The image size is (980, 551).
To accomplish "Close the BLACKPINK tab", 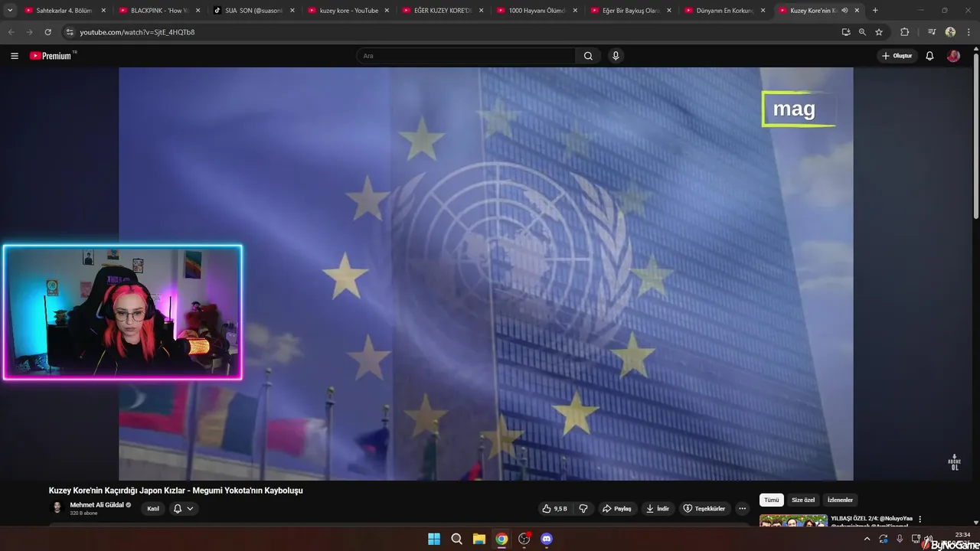I will point(198,11).
